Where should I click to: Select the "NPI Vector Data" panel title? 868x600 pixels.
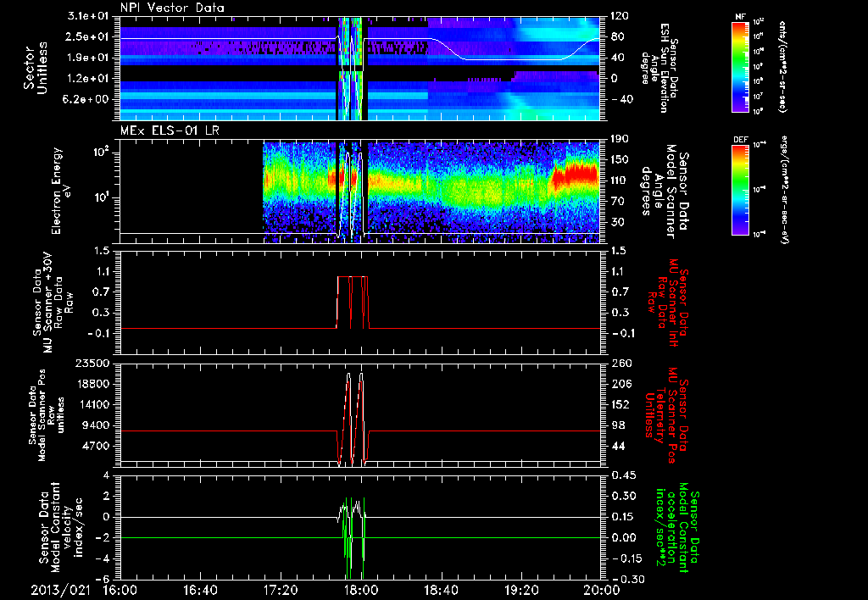pyautogui.click(x=173, y=8)
